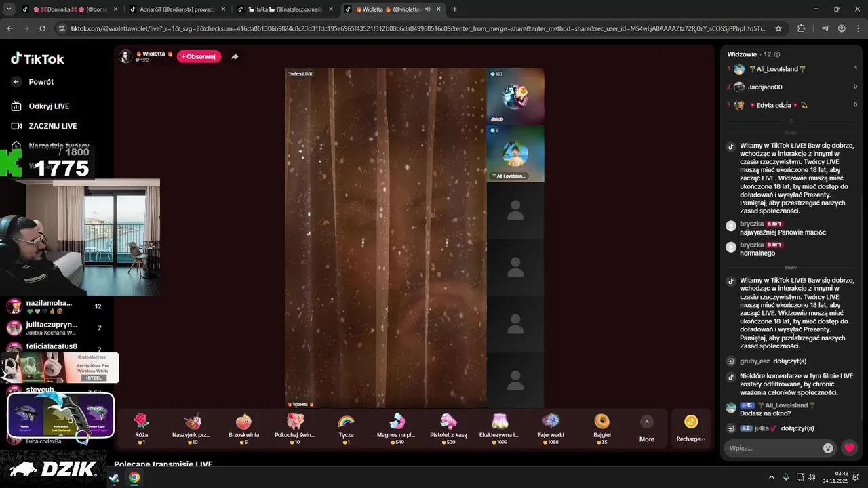Send the Naszyjnik gift

click(x=192, y=428)
